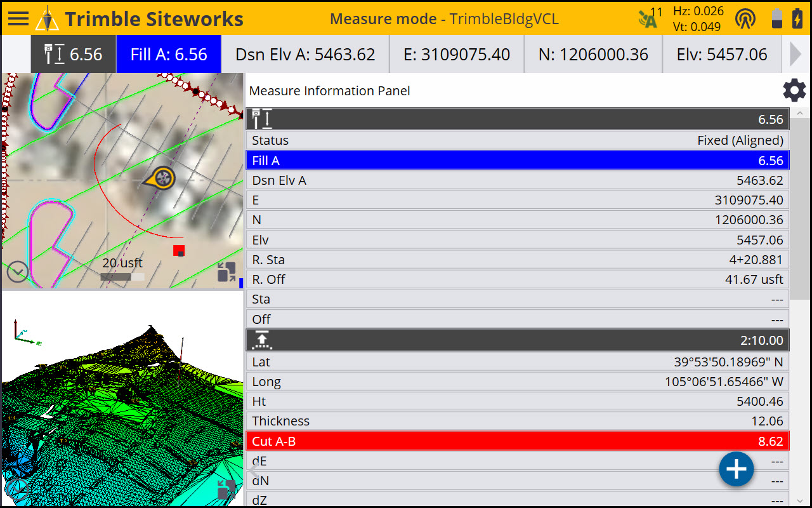Select the Sta row
Viewport: 812px width, 508px height.
518,299
